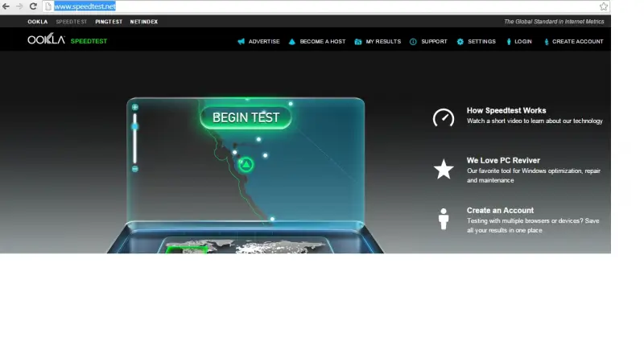The image size is (644, 362).
Task: Open We Love PC Reviver link
Action: [504, 160]
